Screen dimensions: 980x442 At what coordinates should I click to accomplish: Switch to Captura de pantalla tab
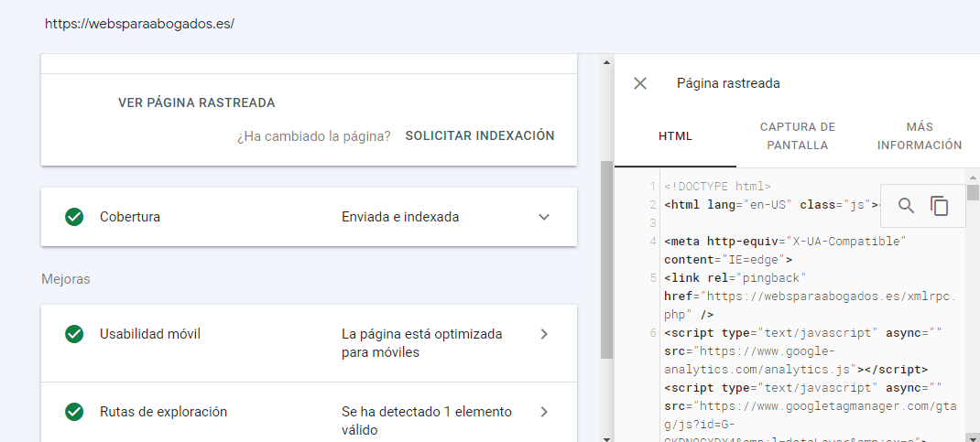point(798,136)
